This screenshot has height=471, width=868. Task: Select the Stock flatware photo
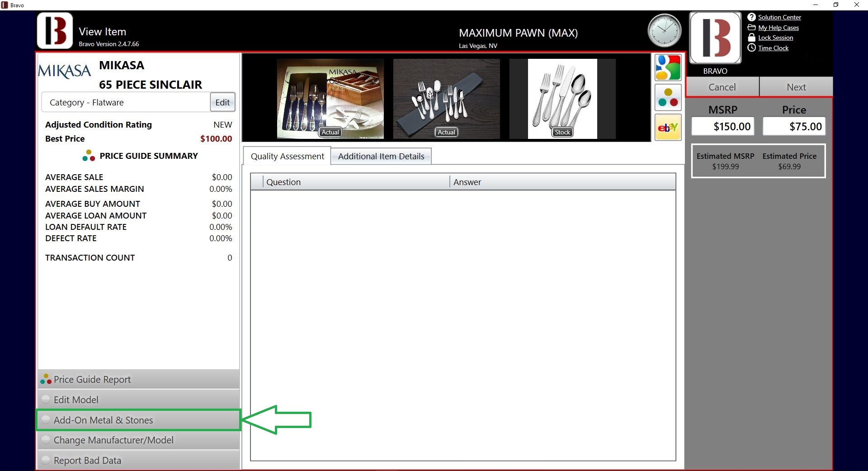tap(562, 99)
